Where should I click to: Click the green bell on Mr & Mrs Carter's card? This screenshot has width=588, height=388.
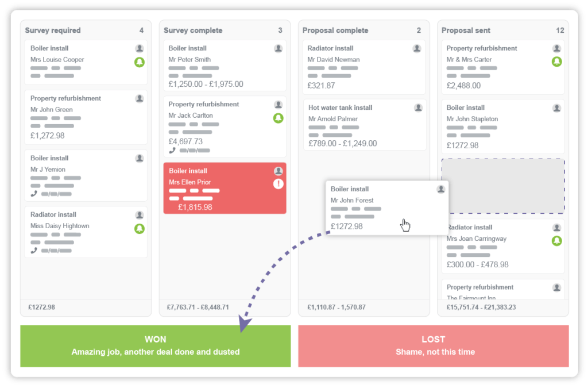[x=556, y=63]
